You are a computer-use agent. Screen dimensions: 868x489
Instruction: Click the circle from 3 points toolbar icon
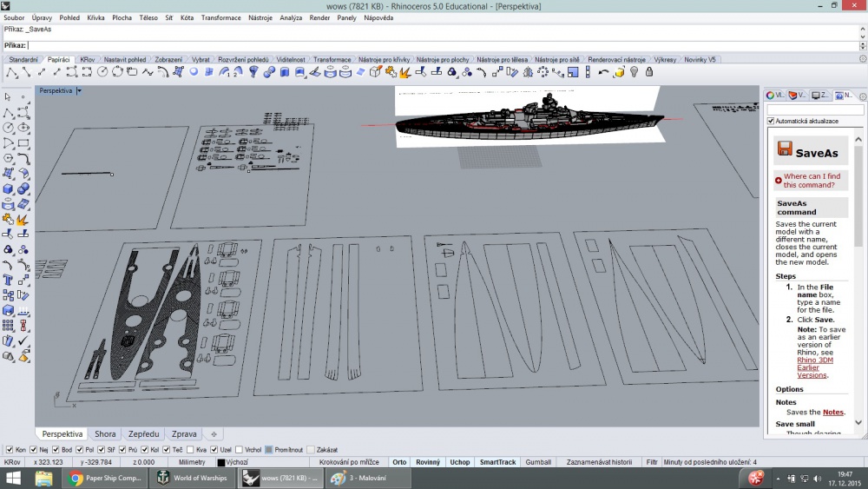pos(117,72)
